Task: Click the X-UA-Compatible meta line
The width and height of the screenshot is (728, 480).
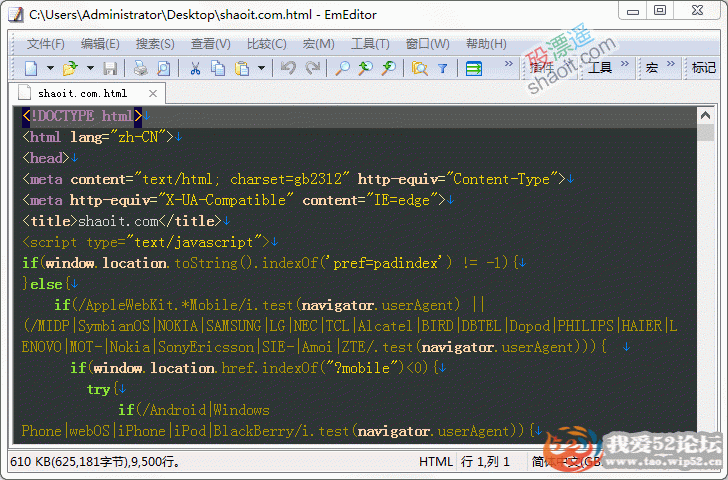Action: point(237,200)
